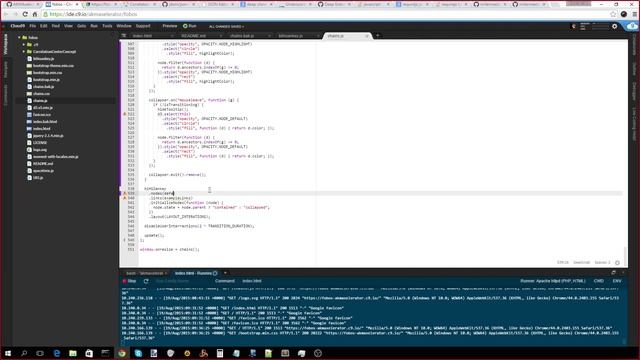
Task: Click the warning marker on line 522
Action: pos(125,114)
